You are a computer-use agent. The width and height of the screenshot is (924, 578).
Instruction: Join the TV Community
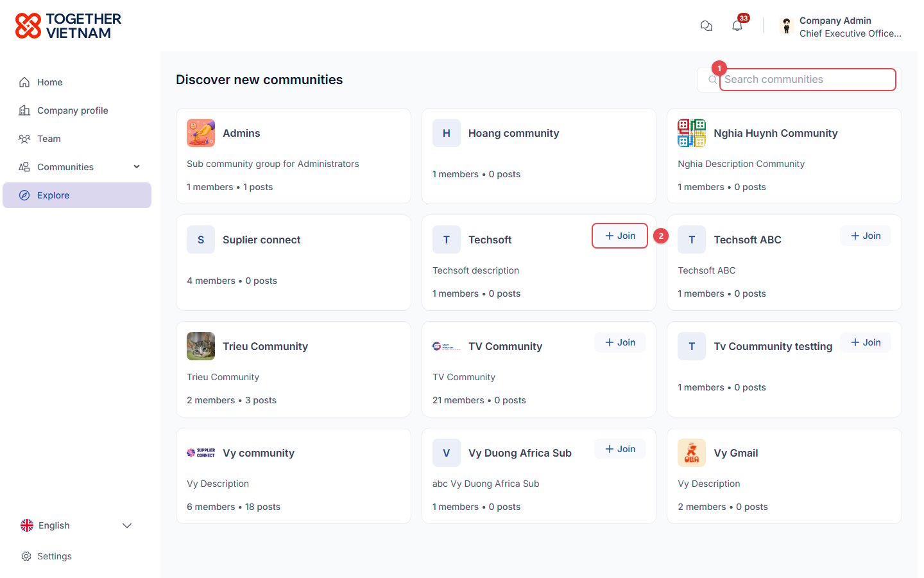(620, 342)
